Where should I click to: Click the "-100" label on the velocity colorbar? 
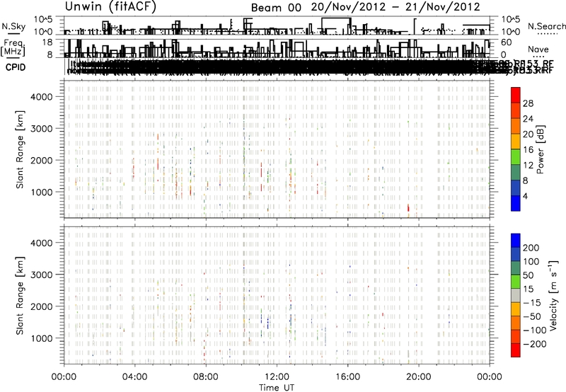point(535,330)
